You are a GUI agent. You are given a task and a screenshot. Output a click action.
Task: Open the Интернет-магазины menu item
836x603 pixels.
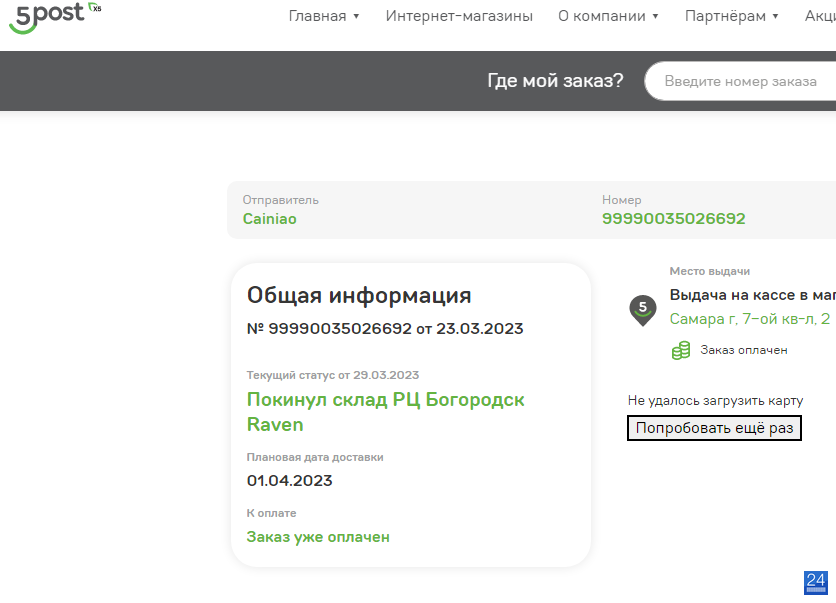[459, 16]
